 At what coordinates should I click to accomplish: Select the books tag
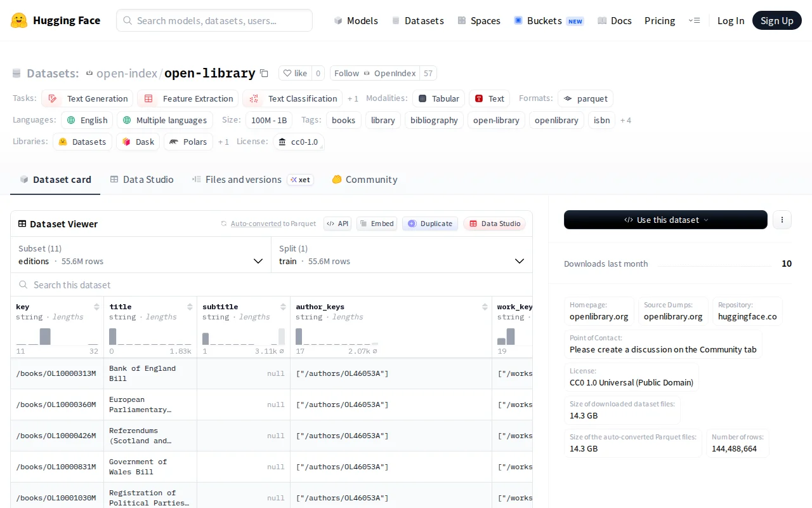coord(344,120)
